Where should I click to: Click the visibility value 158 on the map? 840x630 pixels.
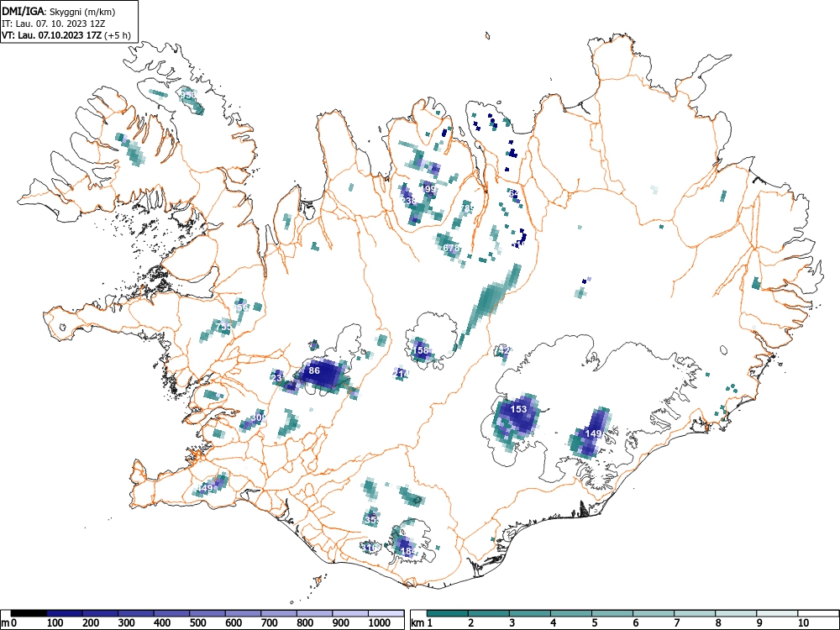tap(422, 350)
